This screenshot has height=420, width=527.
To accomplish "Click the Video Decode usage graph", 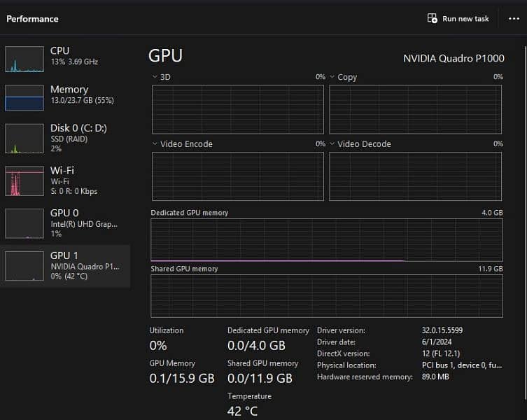I will 415,176.
